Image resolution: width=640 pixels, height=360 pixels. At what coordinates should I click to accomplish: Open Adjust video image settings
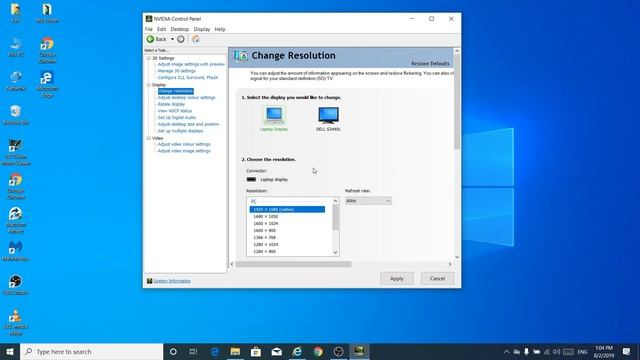point(184,151)
